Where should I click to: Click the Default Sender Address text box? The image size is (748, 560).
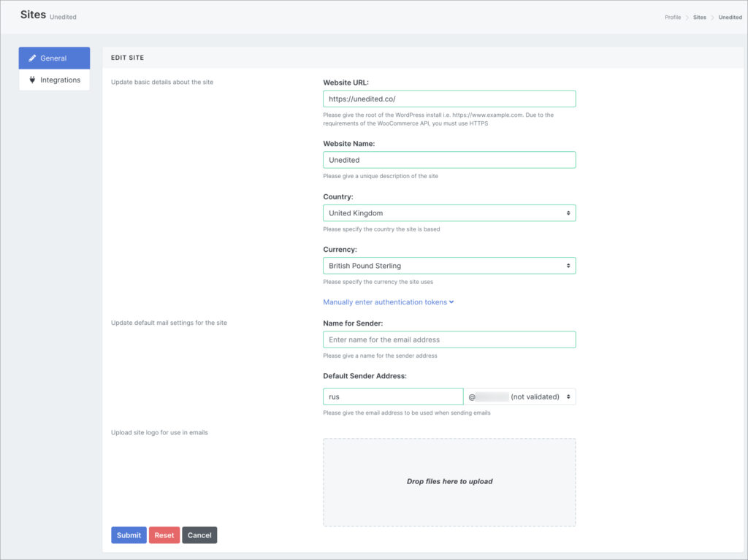(393, 396)
